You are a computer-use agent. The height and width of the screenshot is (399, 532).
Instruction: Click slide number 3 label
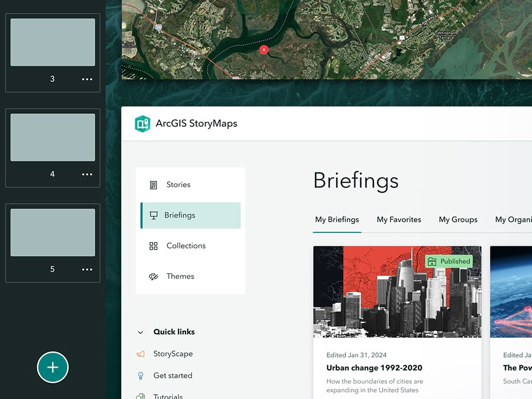point(52,79)
